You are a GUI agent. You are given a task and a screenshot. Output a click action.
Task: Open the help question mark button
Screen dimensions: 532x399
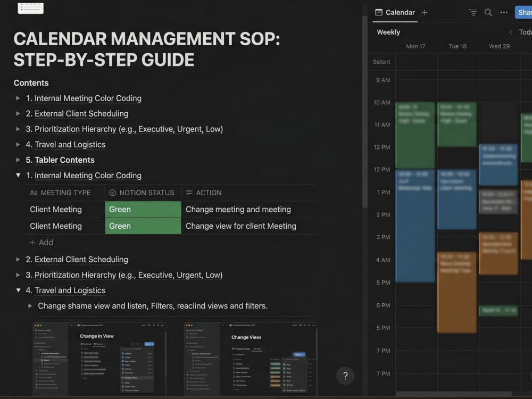pyautogui.click(x=345, y=376)
